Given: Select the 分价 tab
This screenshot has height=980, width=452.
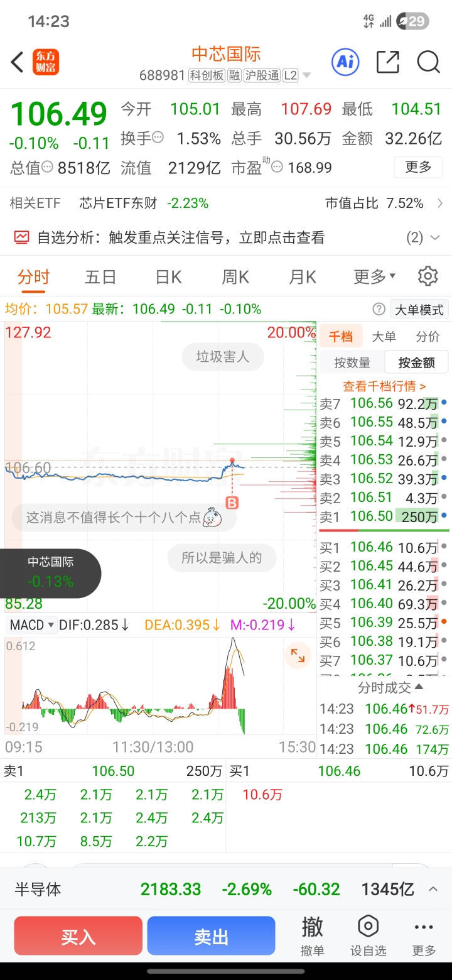Looking at the screenshot, I should pos(428,336).
